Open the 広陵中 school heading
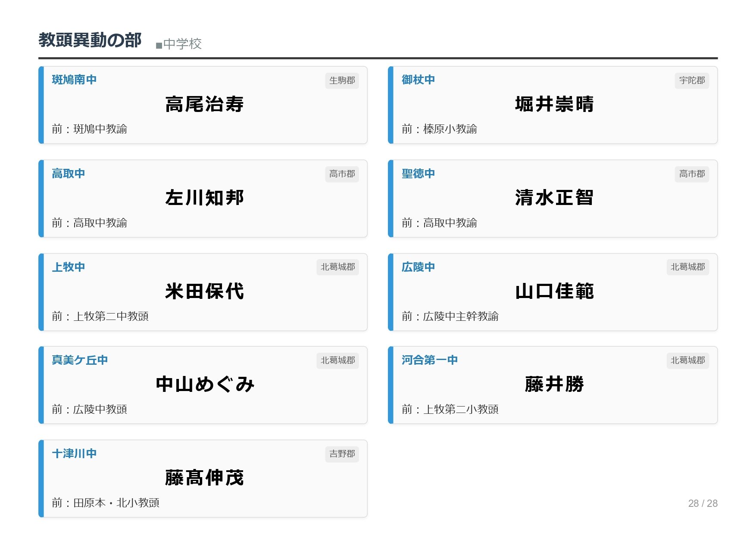 coord(418,267)
